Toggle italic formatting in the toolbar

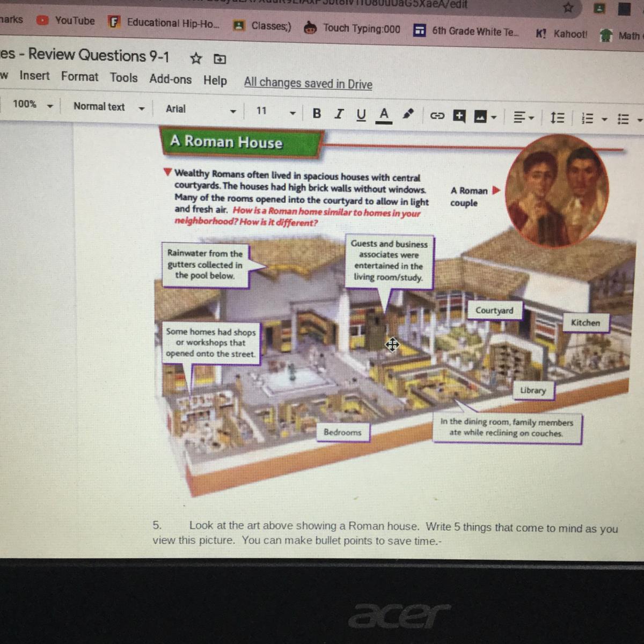click(339, 114)
